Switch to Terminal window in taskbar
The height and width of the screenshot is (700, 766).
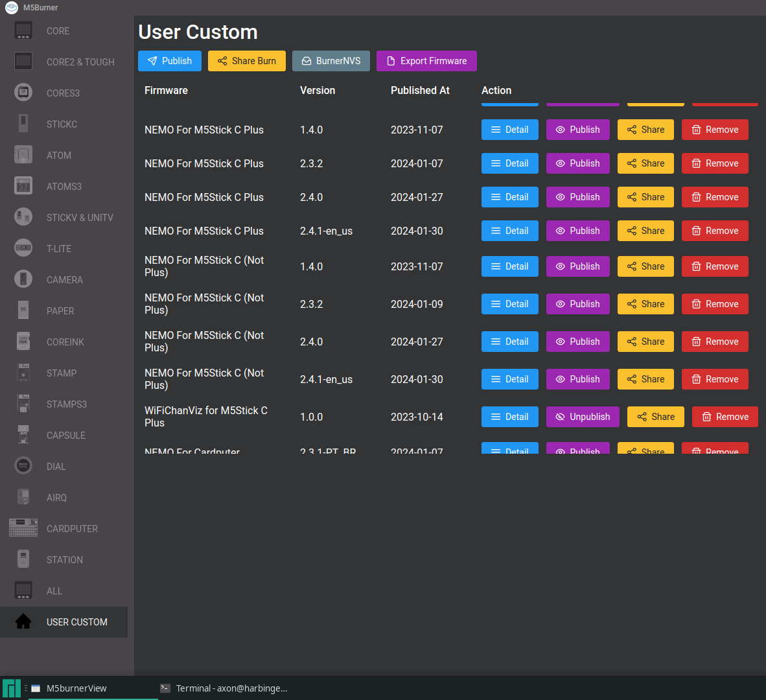[224, 688]
